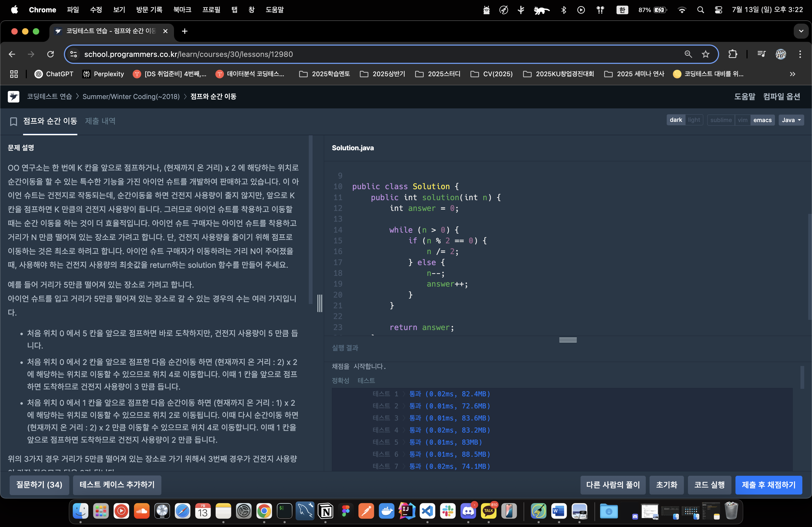Open a new tab with the plus icon
Image resolution: width=812 pixels, height=527 pixels.
pos(184,31)
